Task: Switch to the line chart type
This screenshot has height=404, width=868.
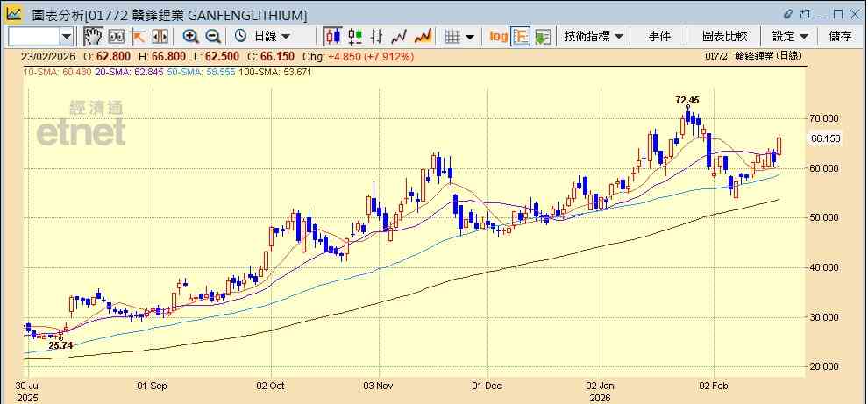Action: click(399, 37)
